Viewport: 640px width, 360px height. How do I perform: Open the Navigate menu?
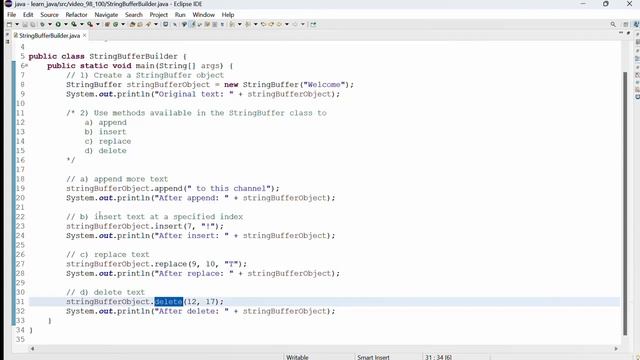coord(106,15)
